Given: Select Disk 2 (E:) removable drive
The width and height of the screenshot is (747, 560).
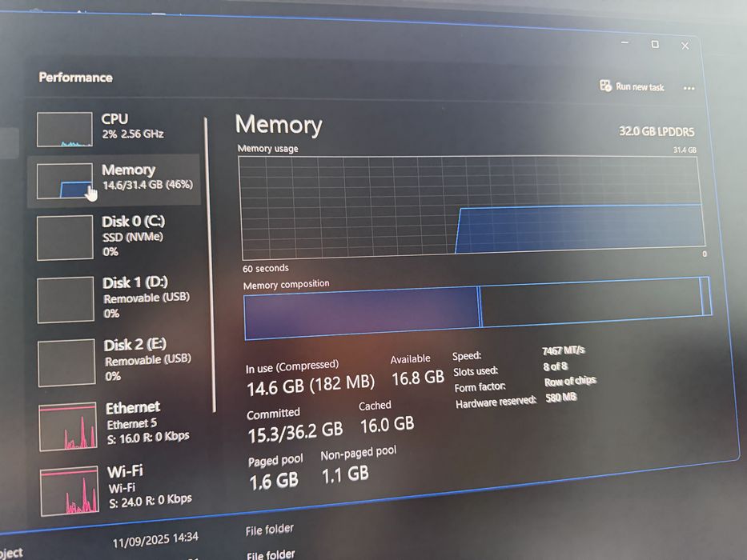Looking at the screenshot, I should (x=115, y=361).
